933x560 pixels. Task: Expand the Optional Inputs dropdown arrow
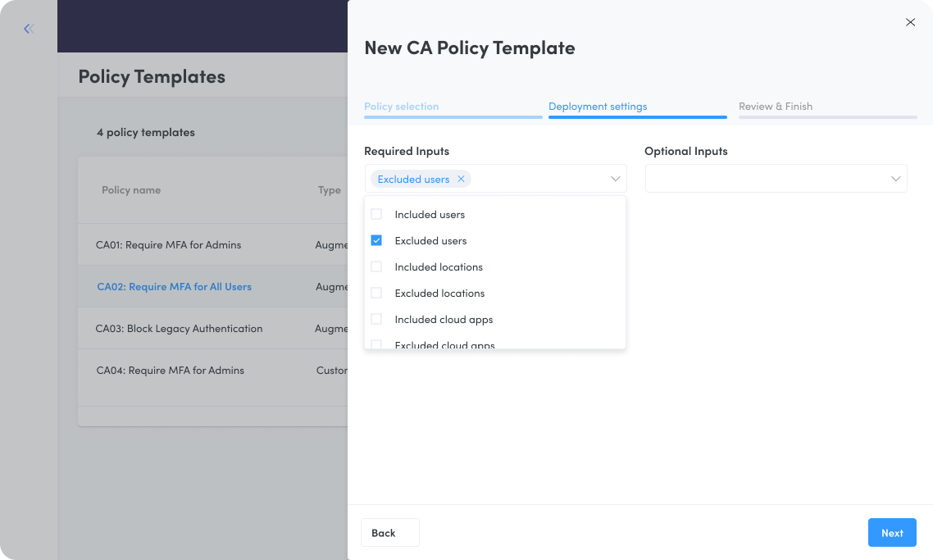[895, 179]
